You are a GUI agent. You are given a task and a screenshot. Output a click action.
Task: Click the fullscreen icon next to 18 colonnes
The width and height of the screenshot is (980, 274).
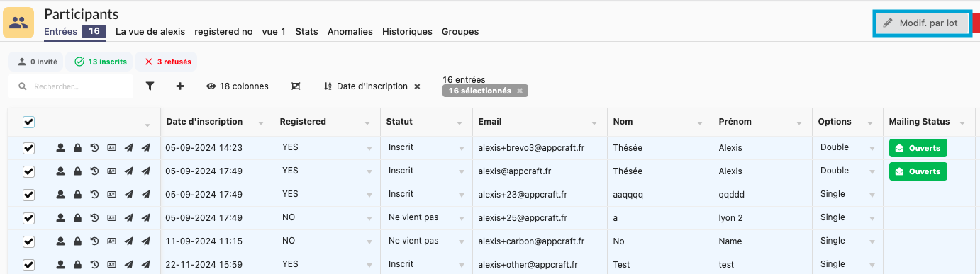point(296,86)
